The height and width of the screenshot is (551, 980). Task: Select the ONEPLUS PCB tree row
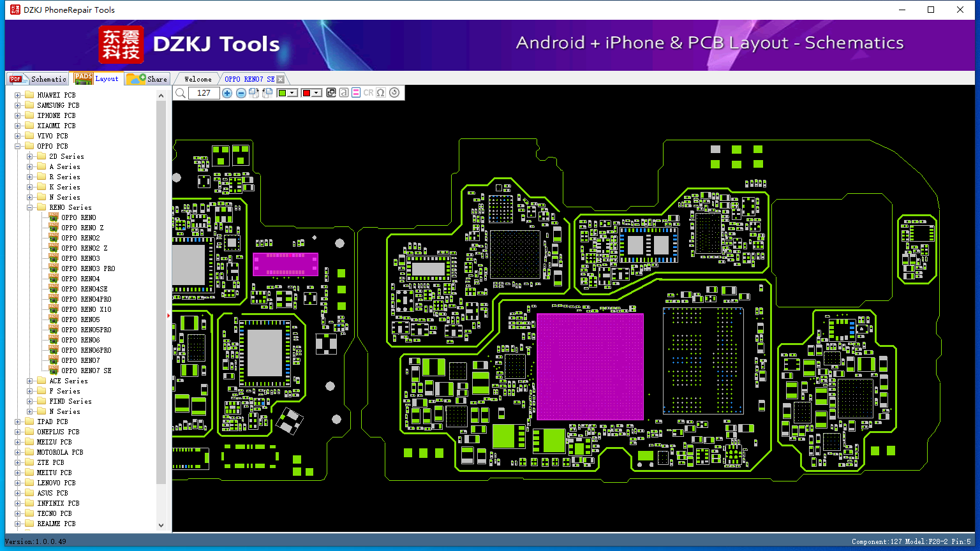58,432
